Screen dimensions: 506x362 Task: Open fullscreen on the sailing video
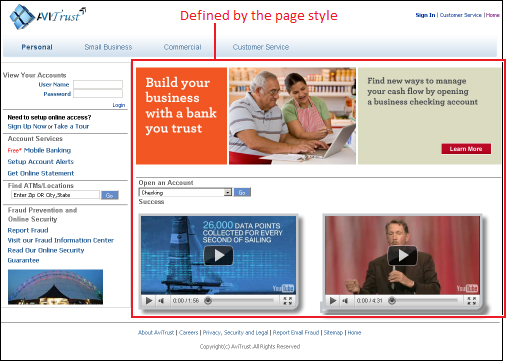coord(288,301)
